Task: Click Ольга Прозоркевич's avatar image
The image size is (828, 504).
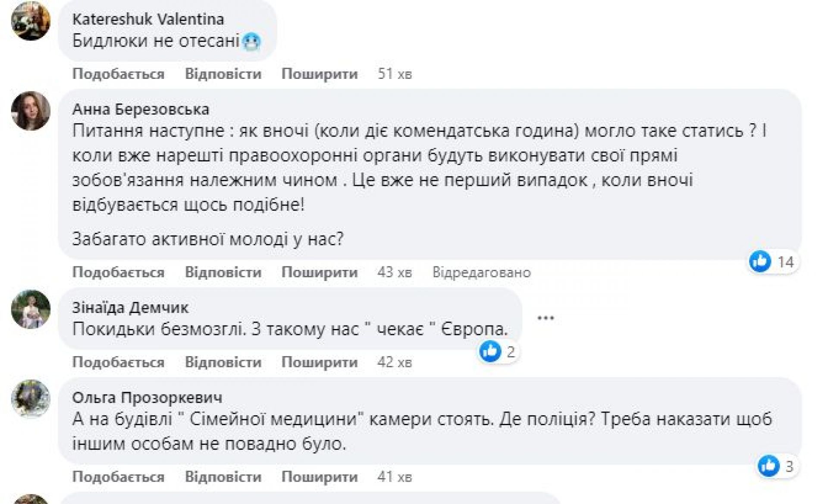Action: coord(31,399)
